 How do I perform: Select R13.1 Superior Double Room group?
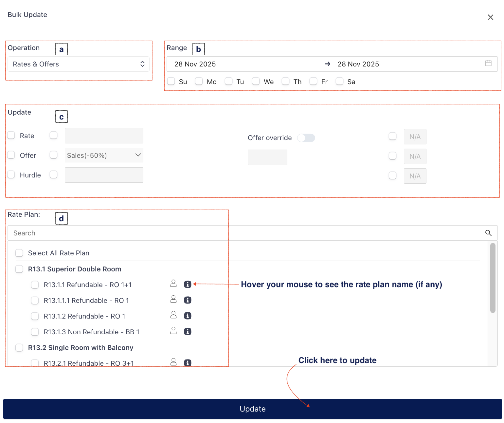19,269
